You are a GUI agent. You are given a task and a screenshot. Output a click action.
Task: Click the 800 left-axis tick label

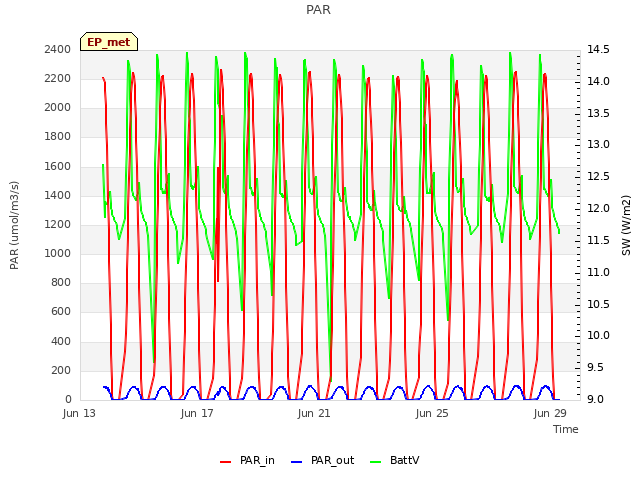pos(61,283)
